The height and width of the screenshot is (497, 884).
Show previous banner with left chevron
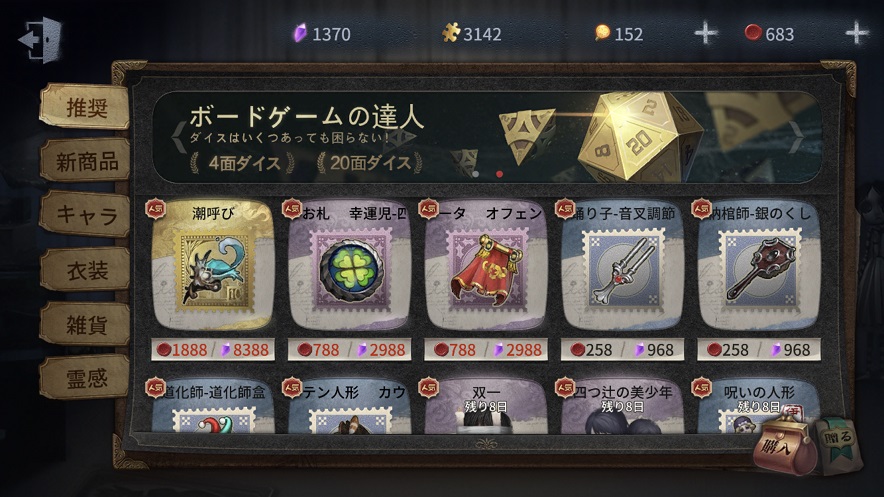click(x=179, y=137)
